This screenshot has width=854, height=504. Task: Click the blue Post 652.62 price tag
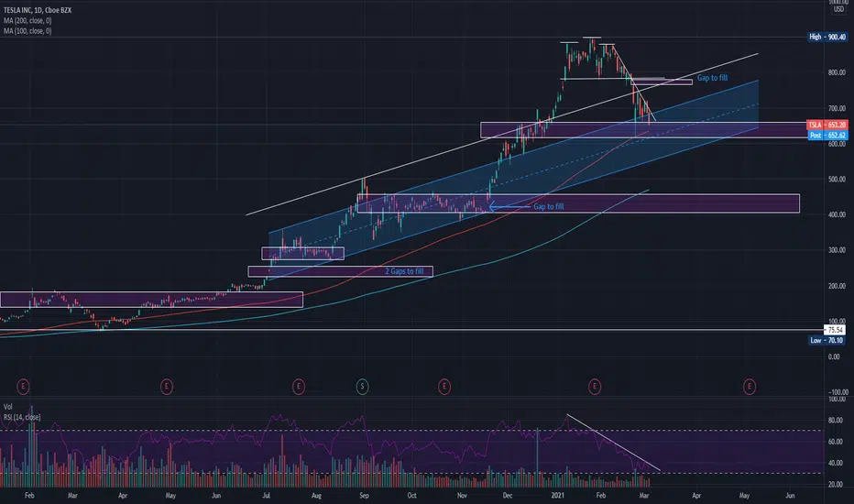(x=827, y=135)
